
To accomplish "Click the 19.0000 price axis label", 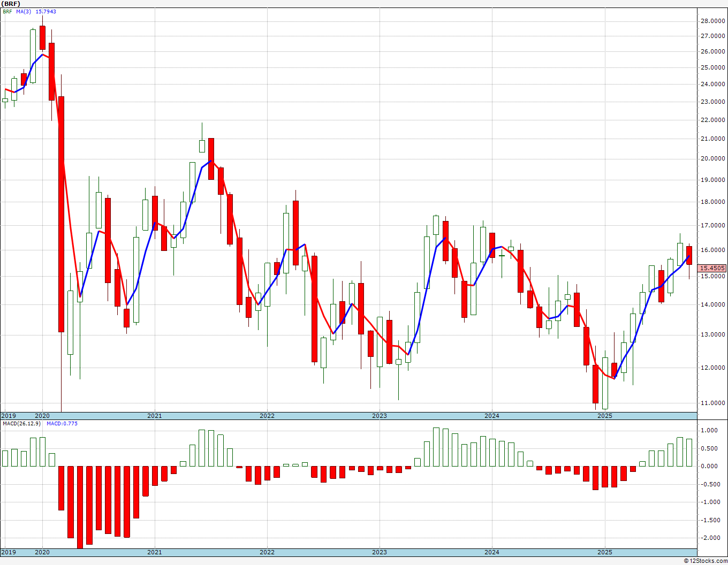I will tap(713, 180).
